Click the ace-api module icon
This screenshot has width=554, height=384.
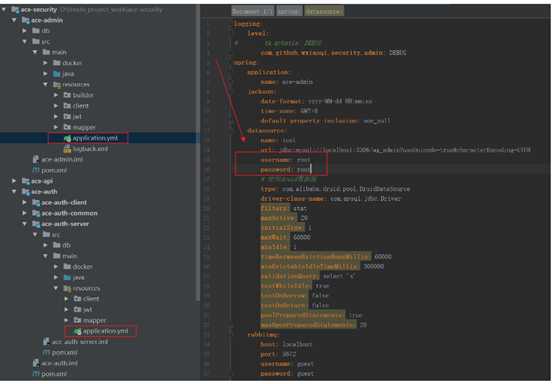tap(25, 181)
